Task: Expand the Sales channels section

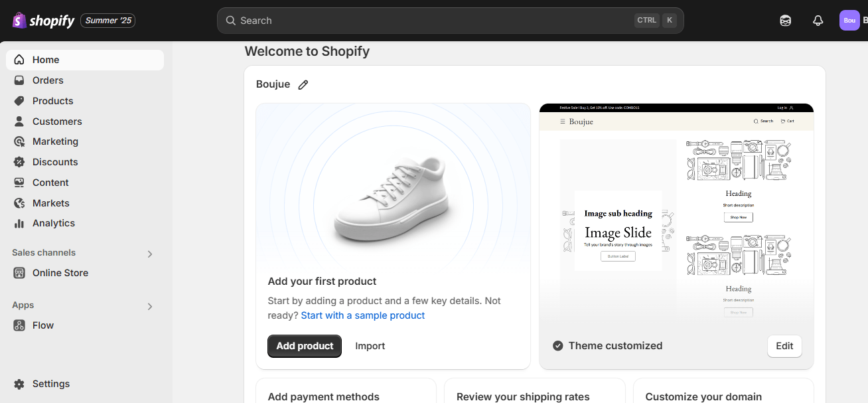Action: pyautogui.click(x=149, y=254)
